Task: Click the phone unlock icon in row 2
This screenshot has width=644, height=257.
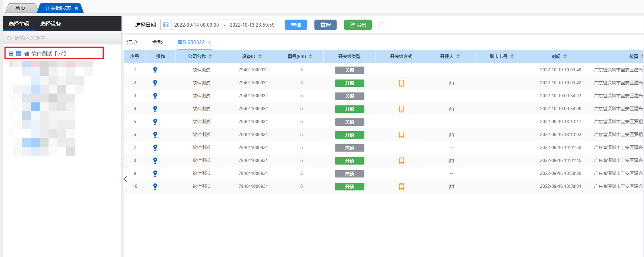Action: coord(401,83)
